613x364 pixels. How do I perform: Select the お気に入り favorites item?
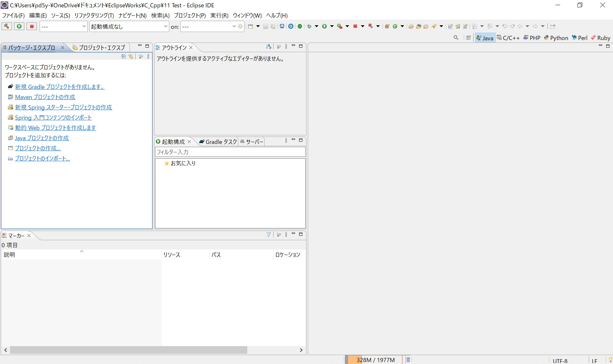tap(180, 163)
